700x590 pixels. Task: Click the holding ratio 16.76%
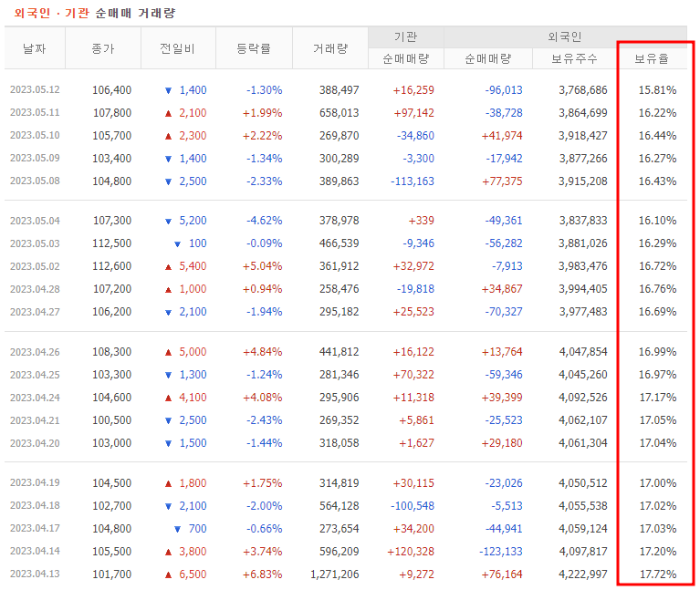[x=658, y=289]
